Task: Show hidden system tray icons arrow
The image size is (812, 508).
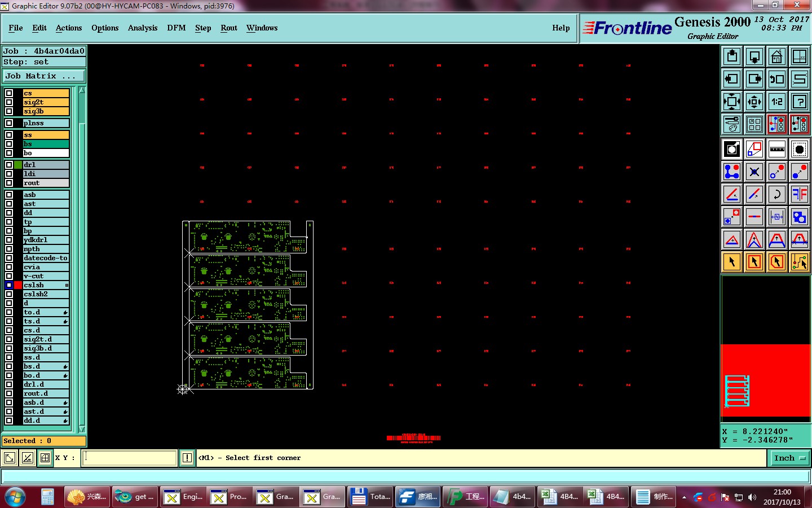Action: coord(684,497)
